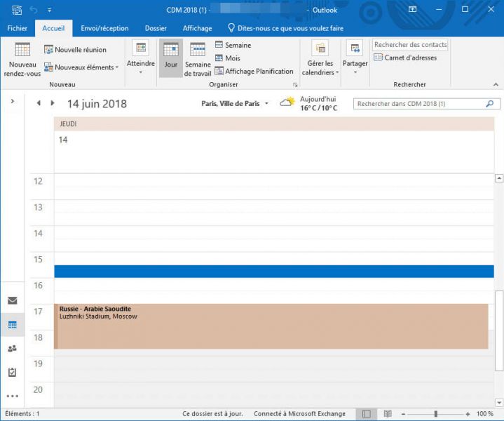This screenshot has height=421, width=504.
Task: Switch to Jour day view
Action: (170, 58)
